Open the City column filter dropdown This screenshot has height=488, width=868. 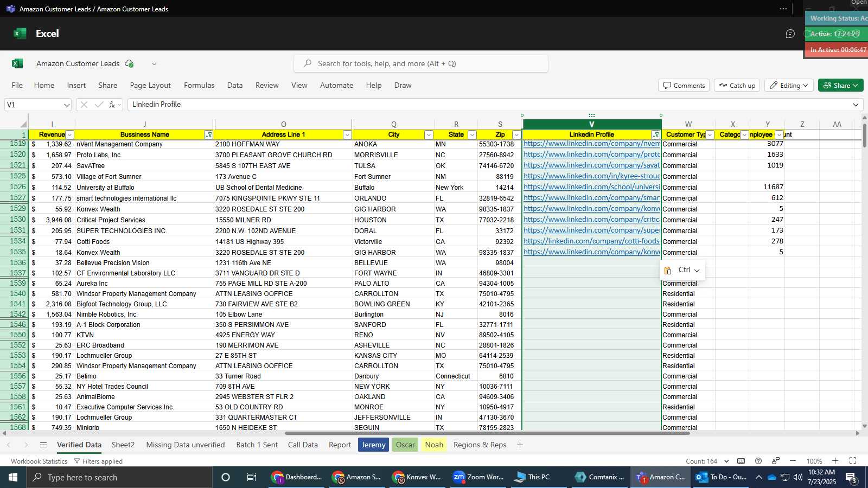(429, 135)
